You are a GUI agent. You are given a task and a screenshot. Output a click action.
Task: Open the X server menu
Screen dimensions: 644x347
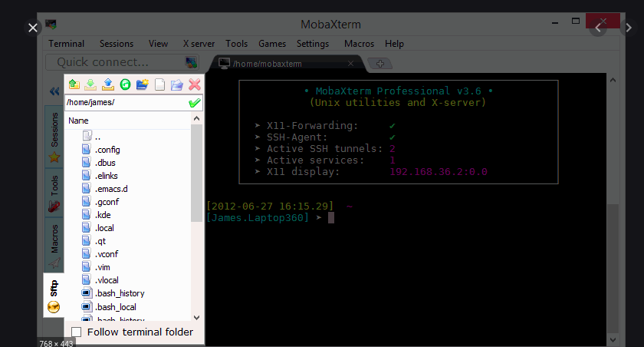(x=199, y=44)
